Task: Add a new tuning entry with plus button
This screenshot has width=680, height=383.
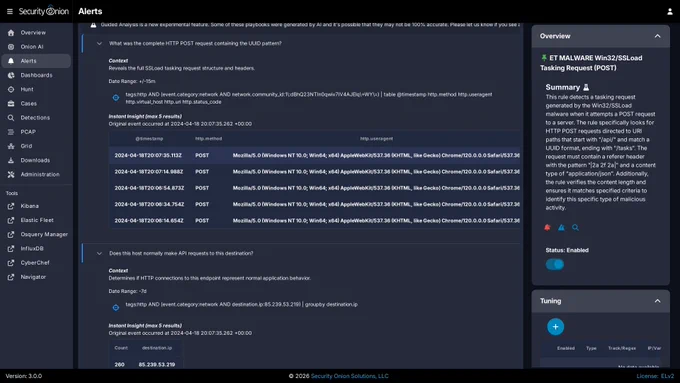Action: coord(556,327)
